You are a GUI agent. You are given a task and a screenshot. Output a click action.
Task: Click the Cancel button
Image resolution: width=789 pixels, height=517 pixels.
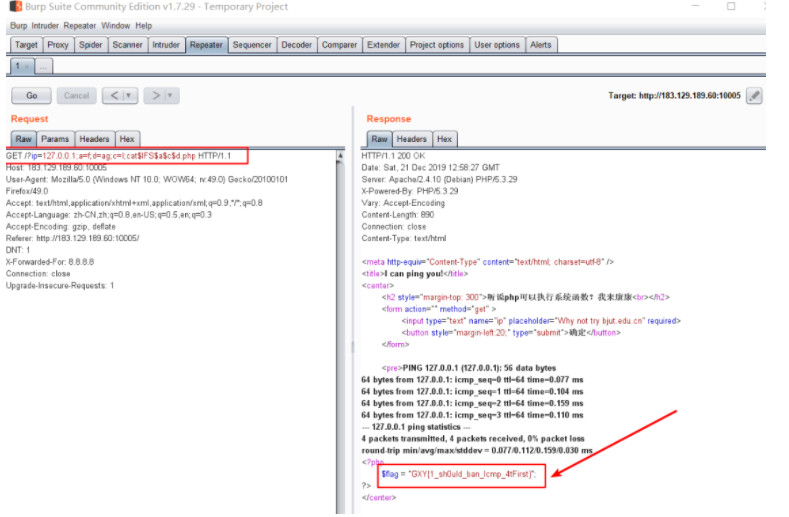click(x=76, y=96)
